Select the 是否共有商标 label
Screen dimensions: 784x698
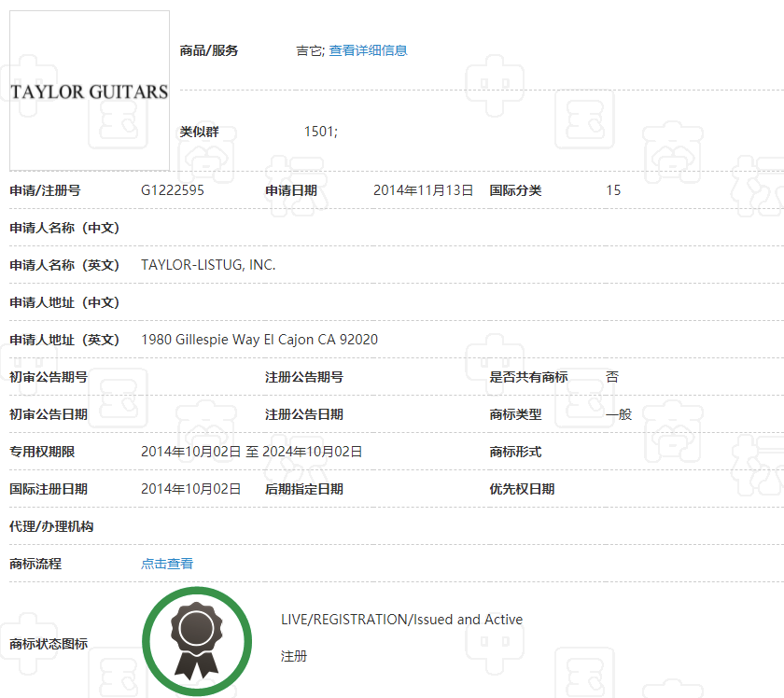(x=528, y=377)
